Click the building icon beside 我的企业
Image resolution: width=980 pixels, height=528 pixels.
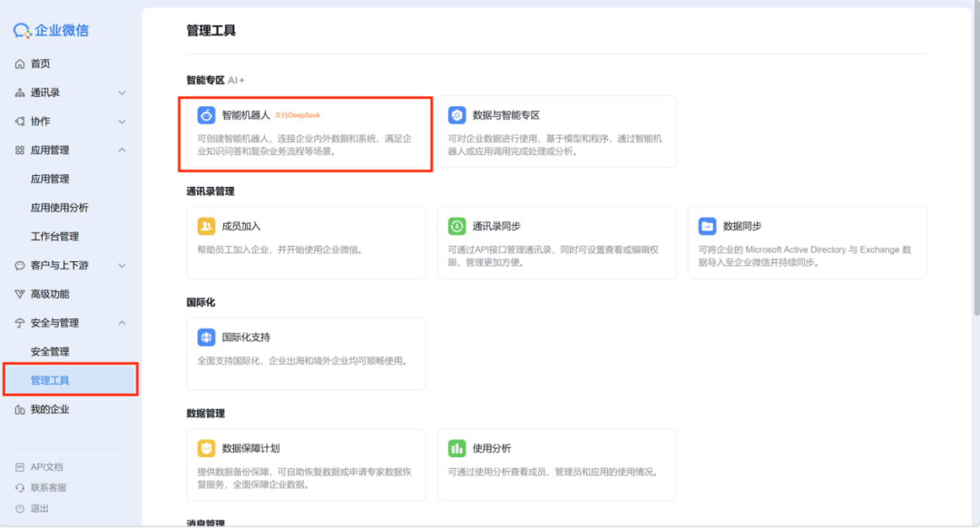pyautogui.click(x=20, y=410)
